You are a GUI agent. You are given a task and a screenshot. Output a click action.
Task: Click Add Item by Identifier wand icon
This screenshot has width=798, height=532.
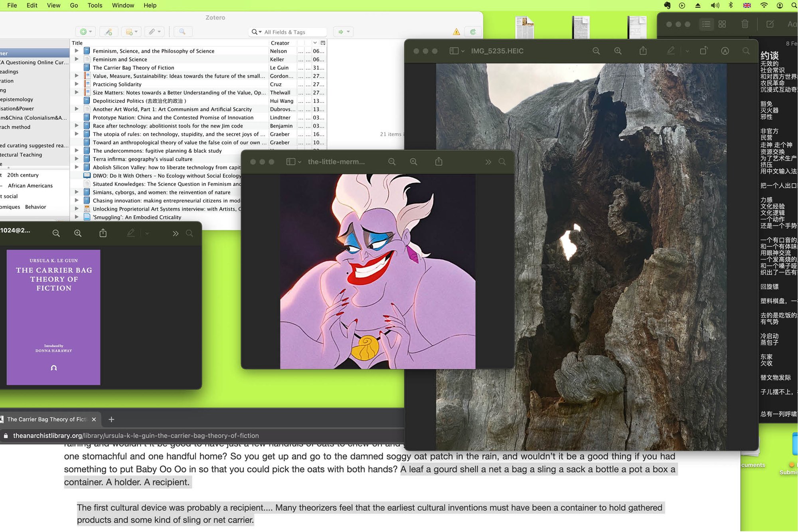point(108,32)
